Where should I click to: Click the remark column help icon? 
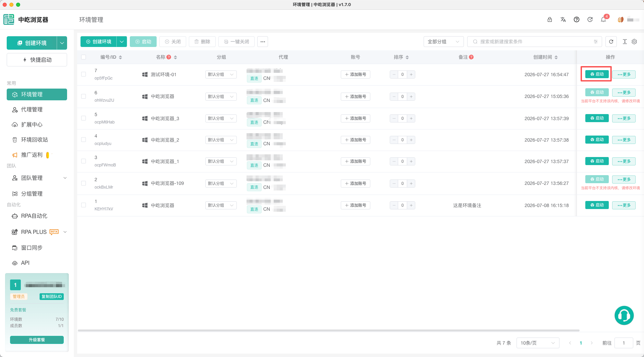471,57
